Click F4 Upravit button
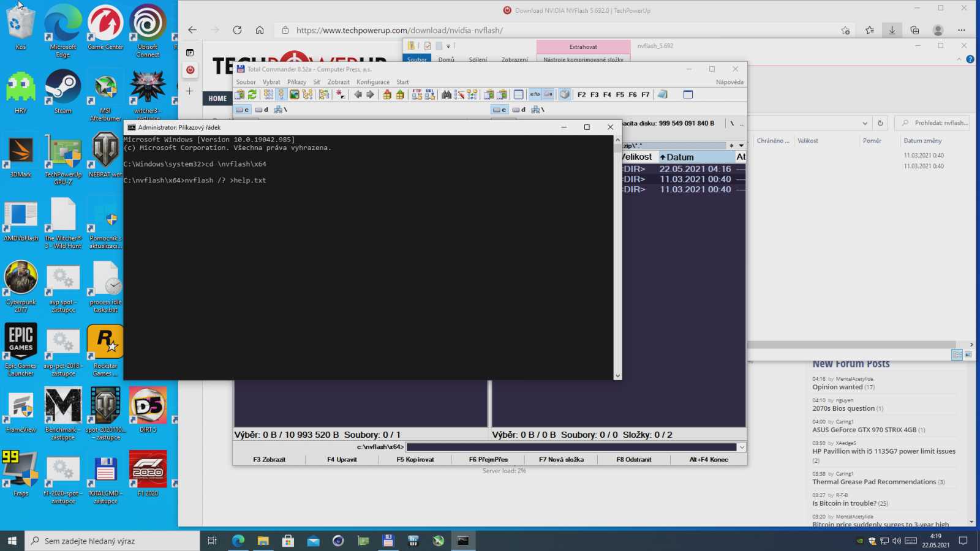Image resolution: width=980 pixels, height=551 pixels. click(x=342, y=459)
